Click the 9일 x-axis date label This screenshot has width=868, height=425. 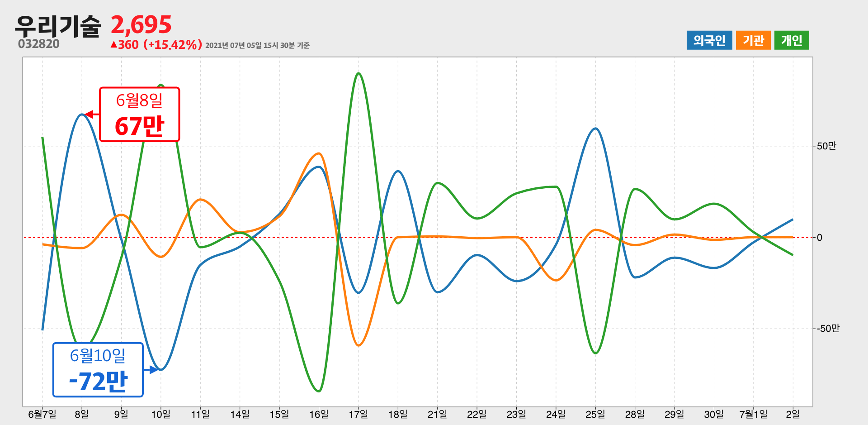121,414
